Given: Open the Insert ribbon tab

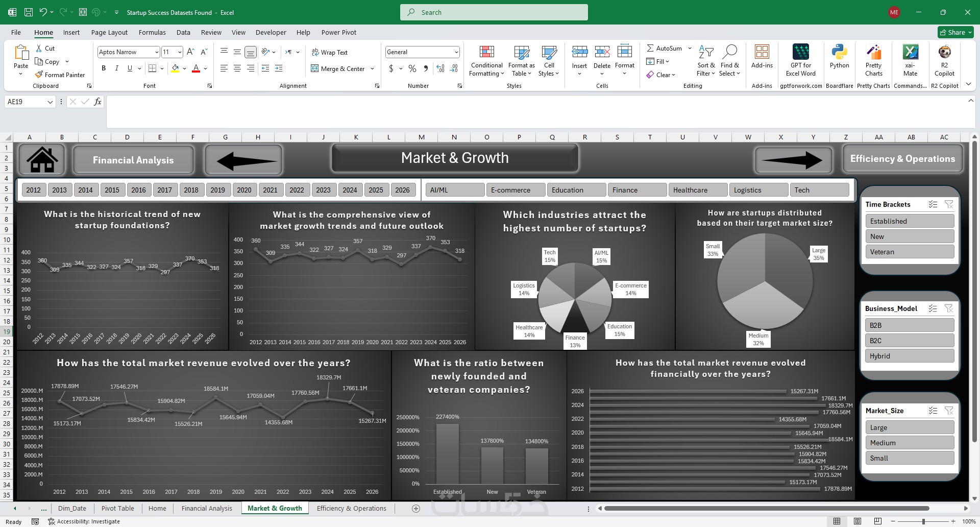Looking at the screenshot, I should click(x=71, y=32).
